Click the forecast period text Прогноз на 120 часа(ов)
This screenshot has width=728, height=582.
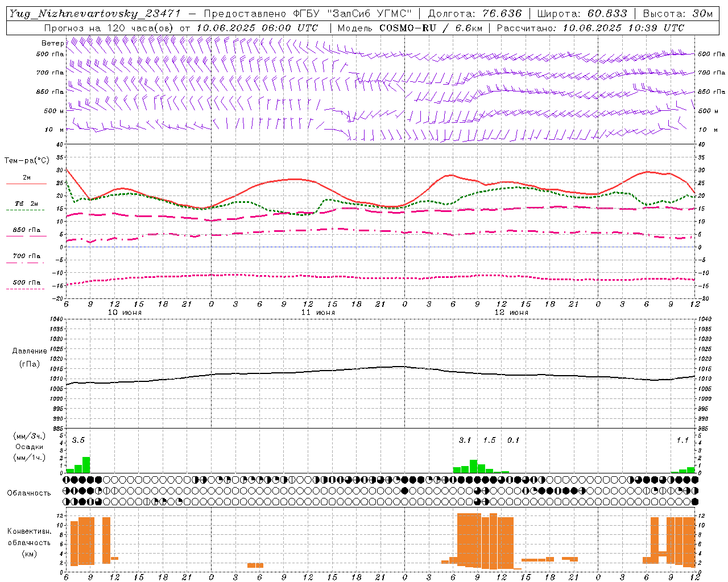109,28
